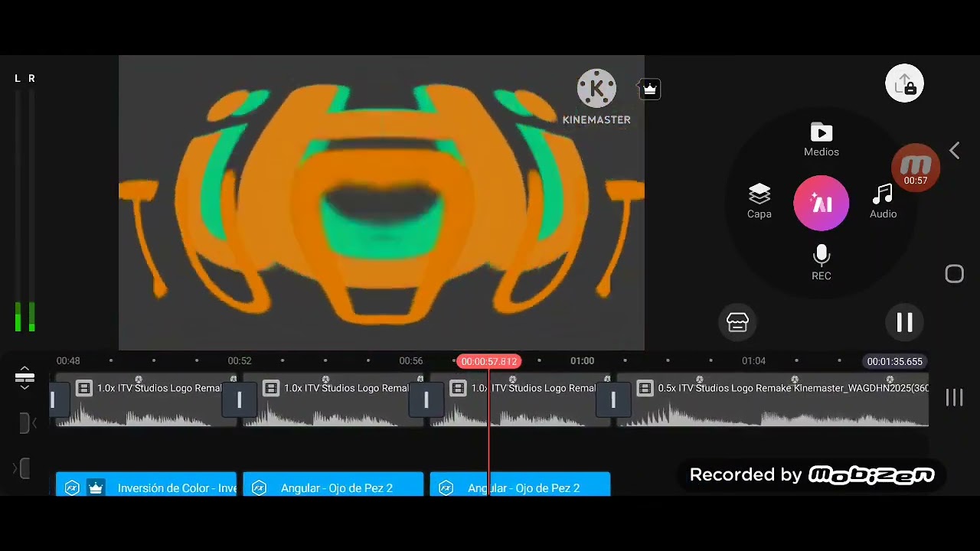Jump to the timeline start
The width and height of the screenshot is (980, 551).
pyautogui.click(x=25, y=423)
